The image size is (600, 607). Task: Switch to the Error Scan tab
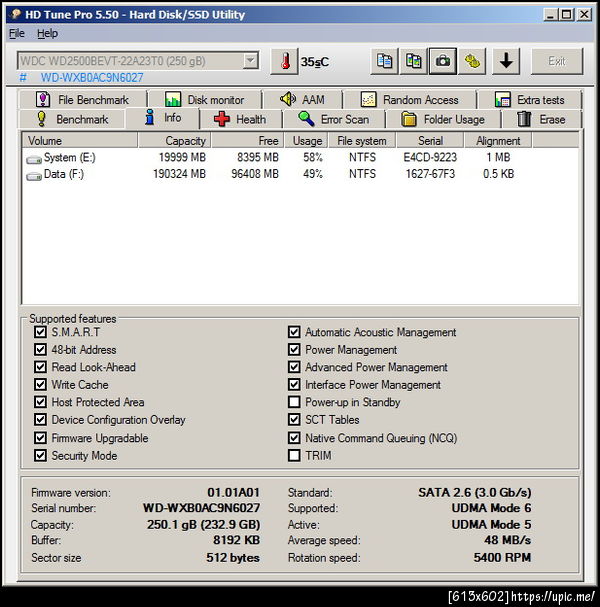334,119
